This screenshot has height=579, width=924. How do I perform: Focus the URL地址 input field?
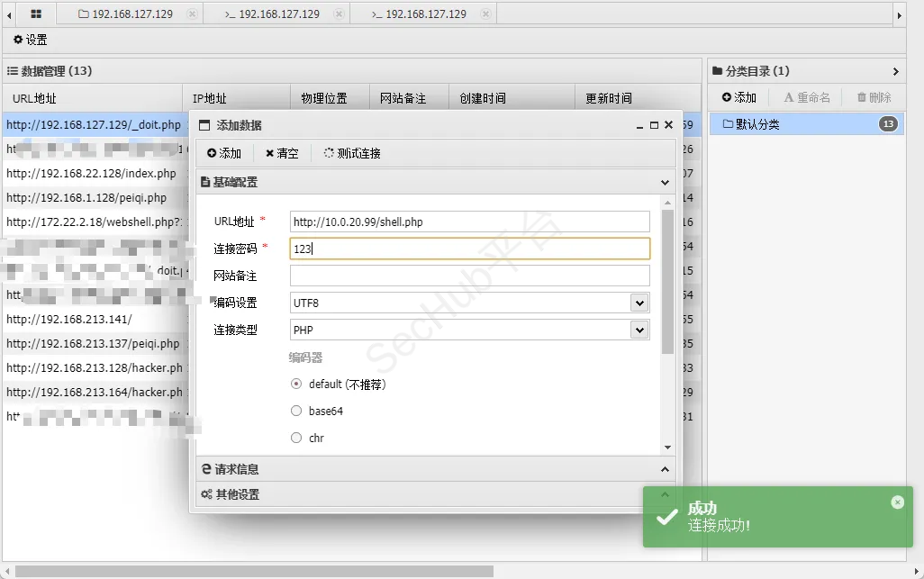click(x=470, y=222)
